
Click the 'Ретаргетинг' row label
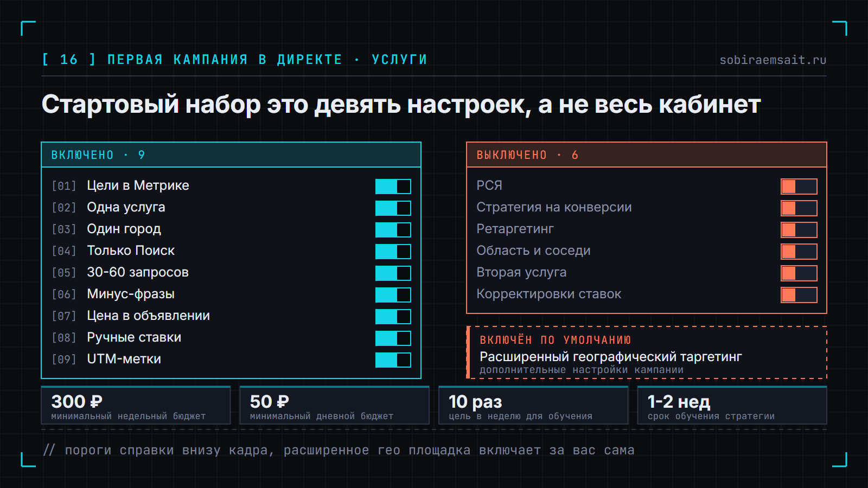coord(515,229)
